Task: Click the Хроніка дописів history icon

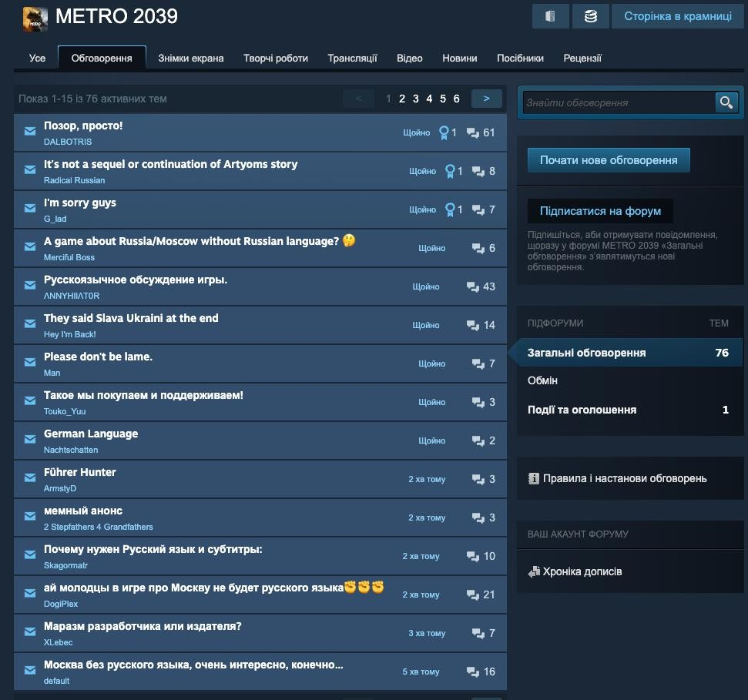Action: tap(534, 571)
